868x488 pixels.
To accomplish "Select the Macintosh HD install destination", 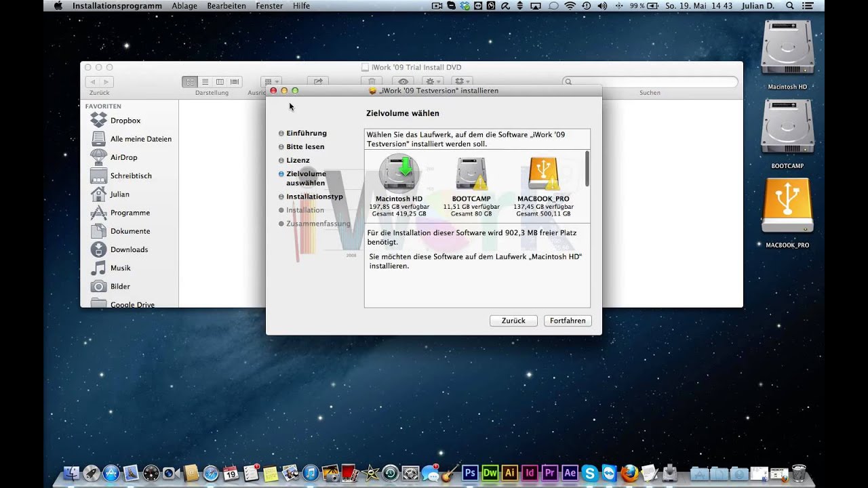I will [399, 185].
